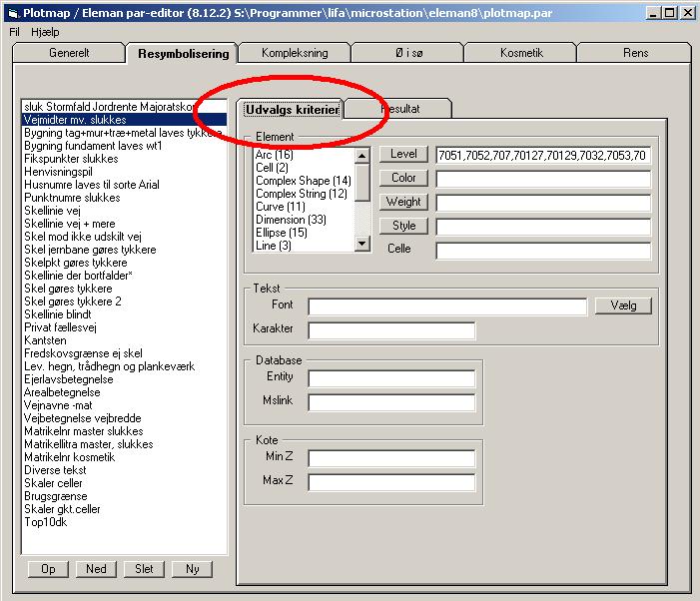Select rule 'Matrikelnr kosmetik'
The width and height of the screenshot is (700, 601).
124,457
